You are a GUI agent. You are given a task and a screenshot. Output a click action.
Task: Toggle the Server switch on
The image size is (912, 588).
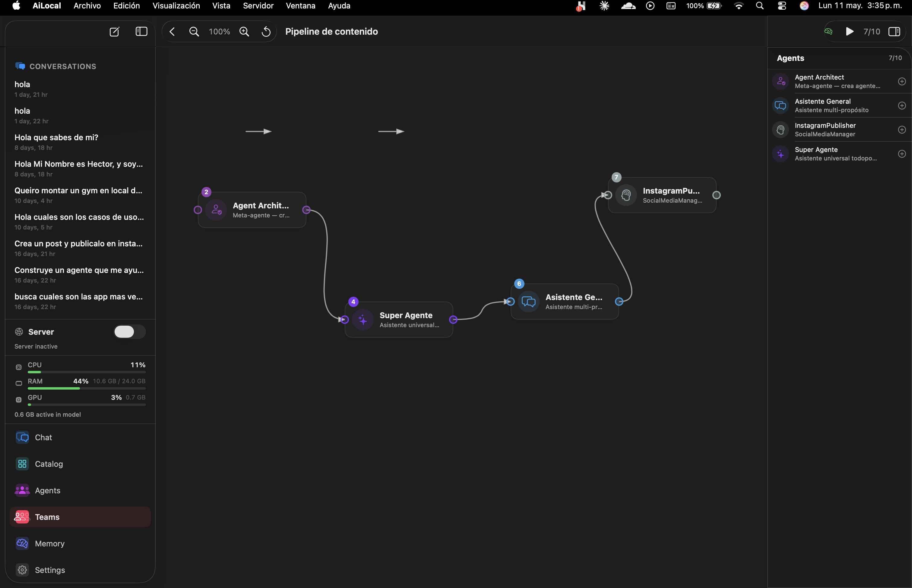[x=129, y=332]
